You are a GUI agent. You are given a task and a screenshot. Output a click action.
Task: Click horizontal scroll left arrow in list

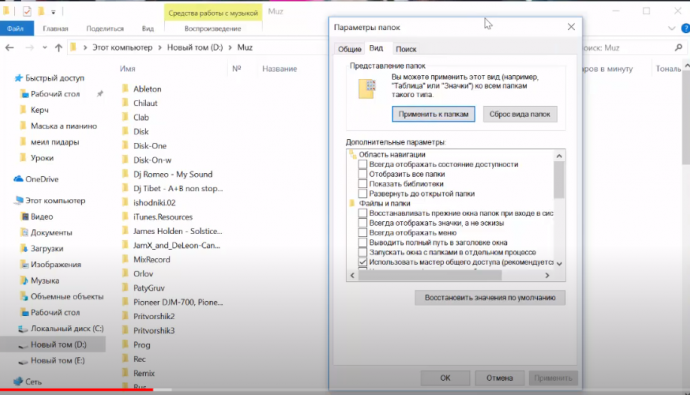352,275
